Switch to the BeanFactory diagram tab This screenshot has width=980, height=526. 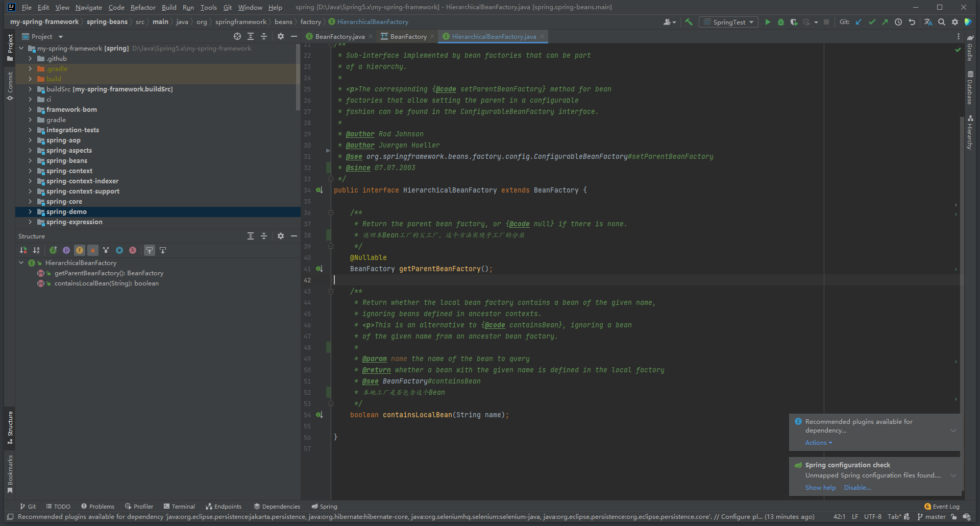tap(408, 36)
